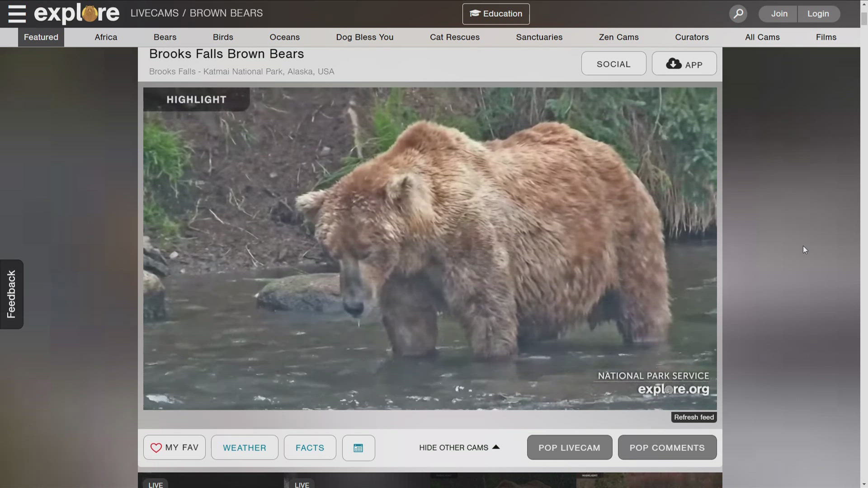The image size is (868, 488).
Task: Open the hamburger menu icon
Action: (17, 14)
